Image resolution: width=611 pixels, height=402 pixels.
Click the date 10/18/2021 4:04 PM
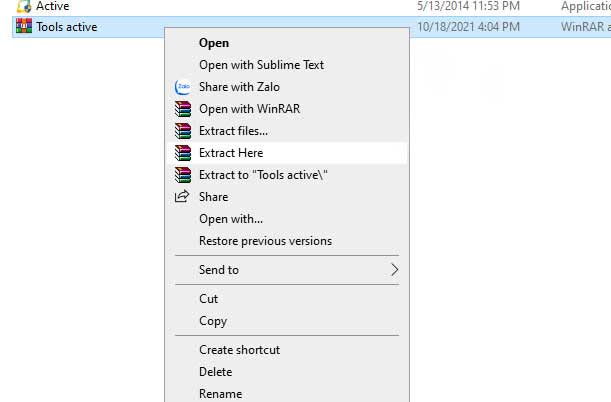point(468,27)
